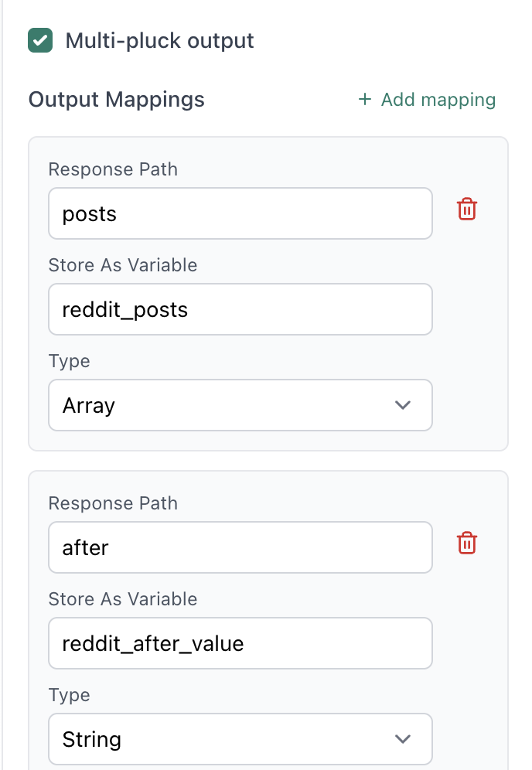Click the Response Path label above after

[113, 503]
